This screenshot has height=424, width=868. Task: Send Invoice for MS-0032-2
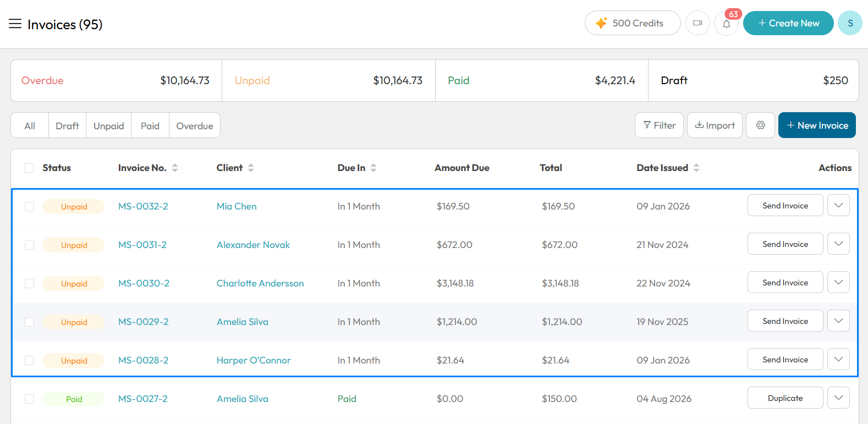click(x=785, y=205)
